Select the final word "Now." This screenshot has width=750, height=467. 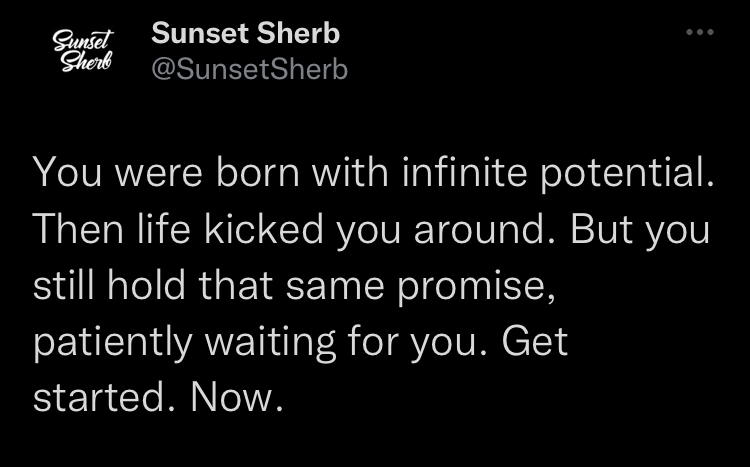point(238,398)
